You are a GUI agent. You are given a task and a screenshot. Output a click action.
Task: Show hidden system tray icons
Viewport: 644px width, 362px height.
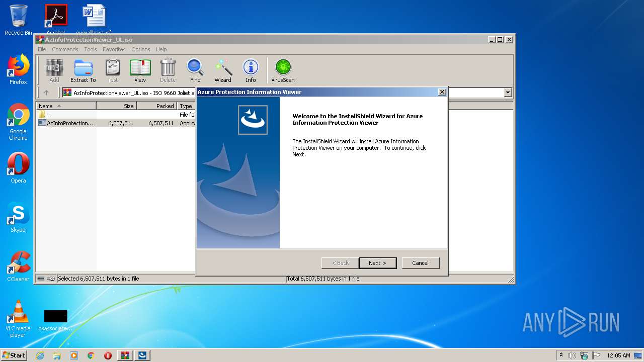pos(561,355)
